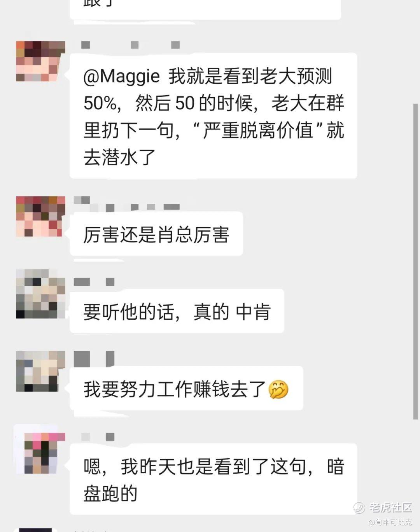Select the message ending with 暗盘跑的

pos(213,479)
